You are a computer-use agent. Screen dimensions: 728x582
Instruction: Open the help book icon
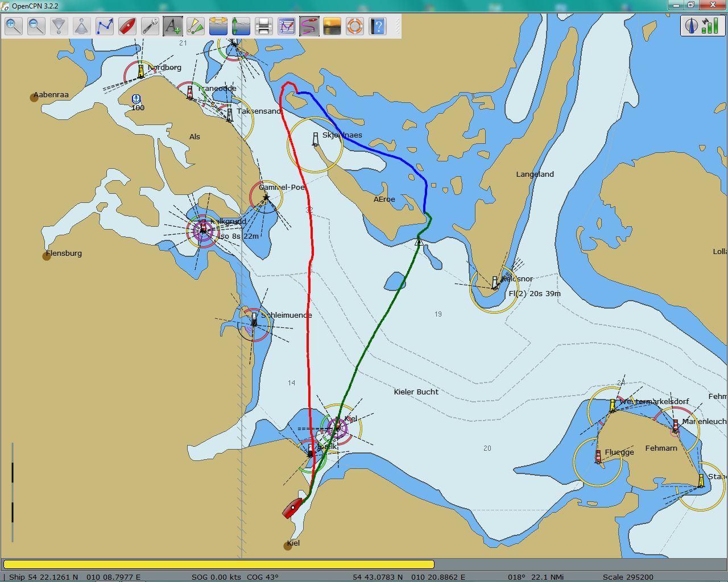pyautogui.click(x=378, y=26)
